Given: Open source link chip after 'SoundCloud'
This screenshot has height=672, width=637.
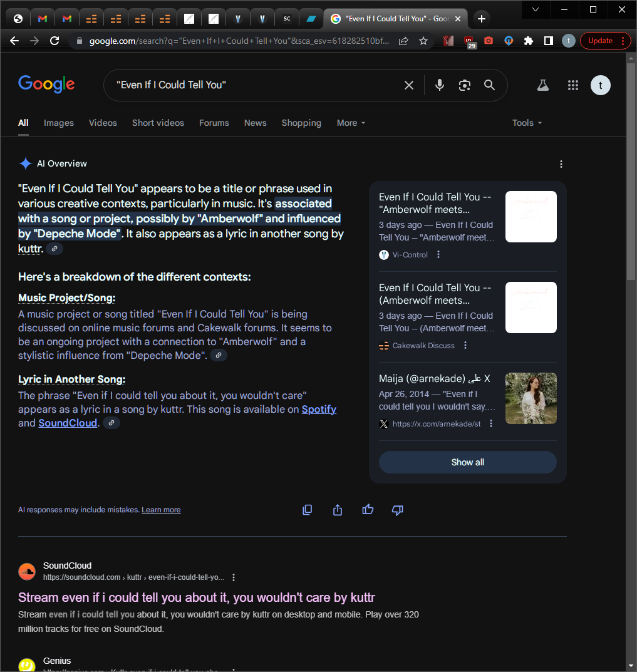Looking at the screenshot, I should 111,423.
